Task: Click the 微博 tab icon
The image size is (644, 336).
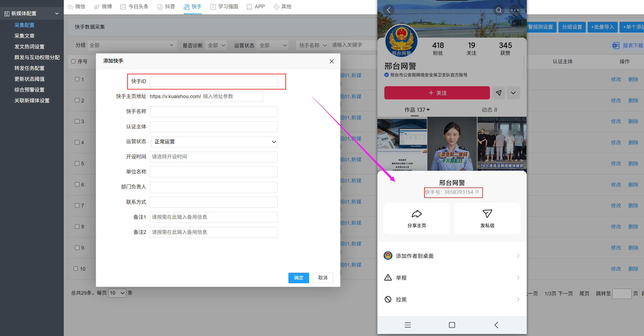Action: 97,7
